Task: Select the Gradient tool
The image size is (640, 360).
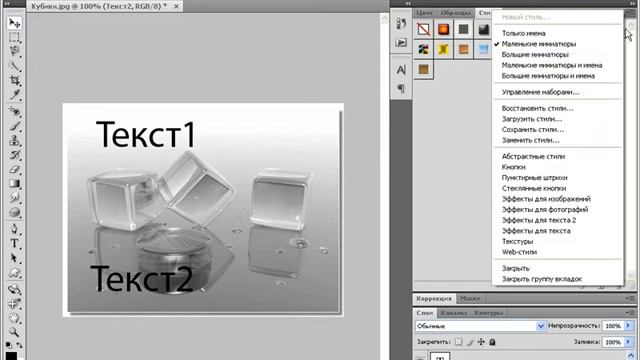Action: tap(14, 183)
